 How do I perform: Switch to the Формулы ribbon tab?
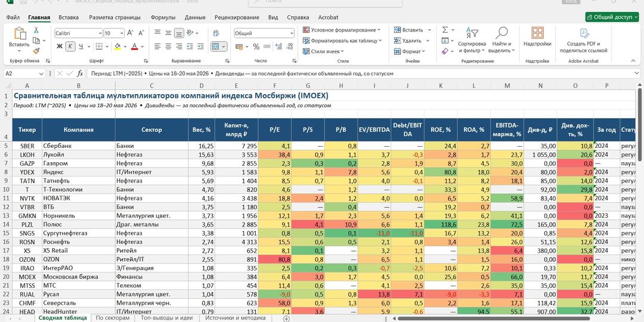click(x=163, y=17)
